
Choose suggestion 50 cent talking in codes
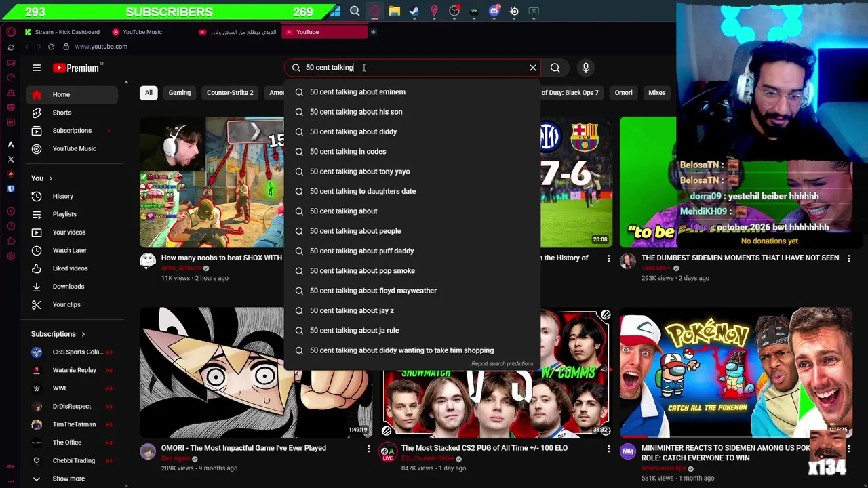click(x=412, y=152)
